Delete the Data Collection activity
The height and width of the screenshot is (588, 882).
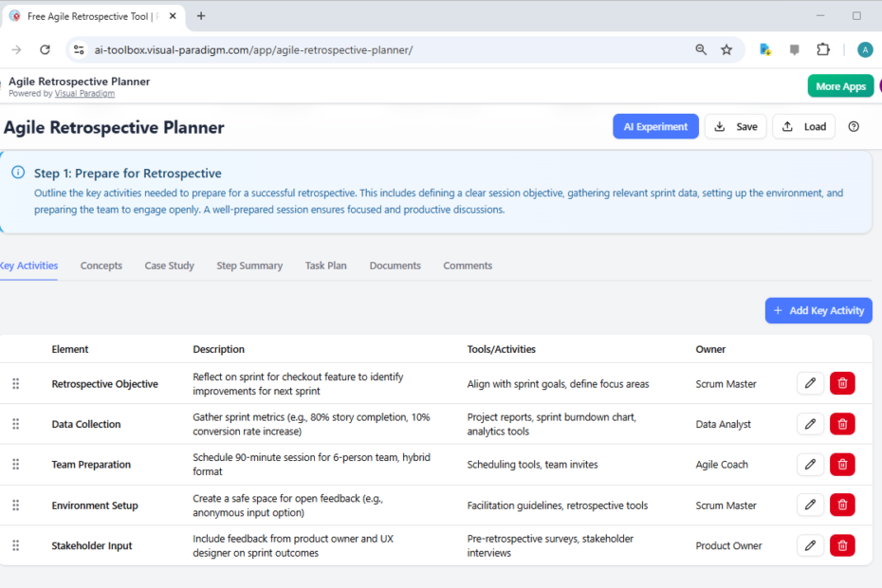(842, 424)
